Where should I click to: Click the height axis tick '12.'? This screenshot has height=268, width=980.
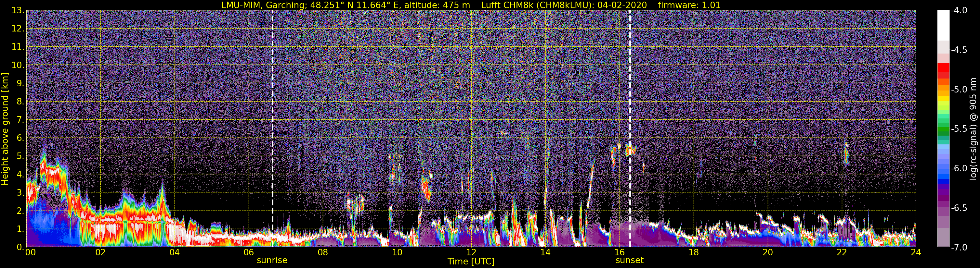18,29
